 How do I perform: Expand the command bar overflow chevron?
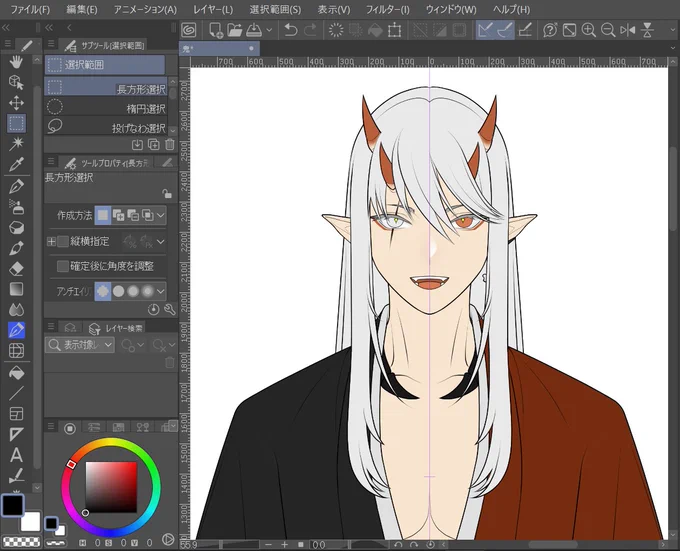673,30
